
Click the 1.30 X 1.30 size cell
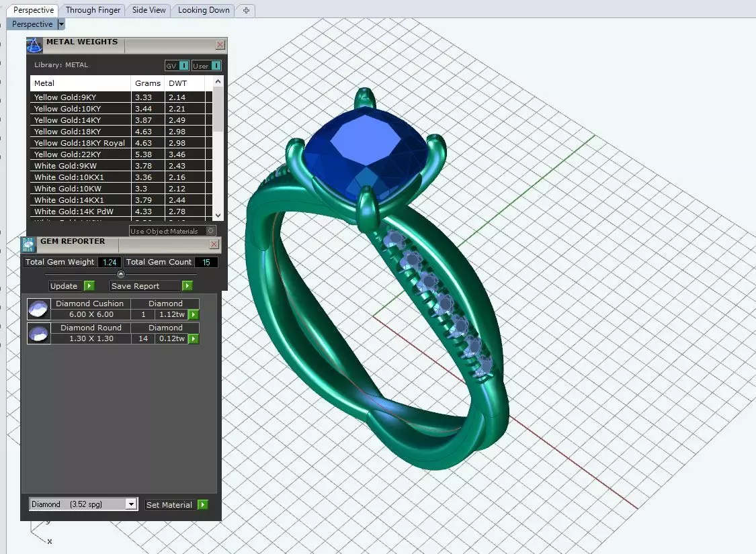pos(91,338)
